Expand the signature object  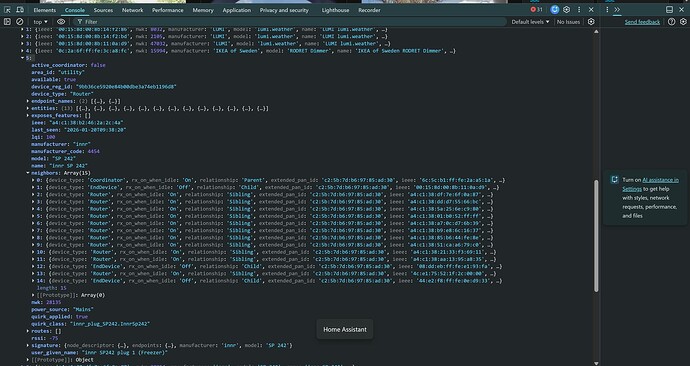pyautogui.click(x=28, y=345)
